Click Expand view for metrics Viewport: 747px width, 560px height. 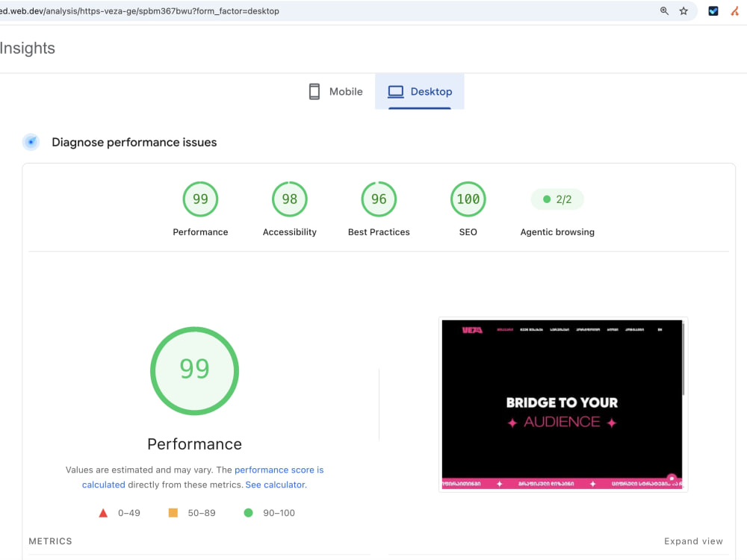coord(693,541)
